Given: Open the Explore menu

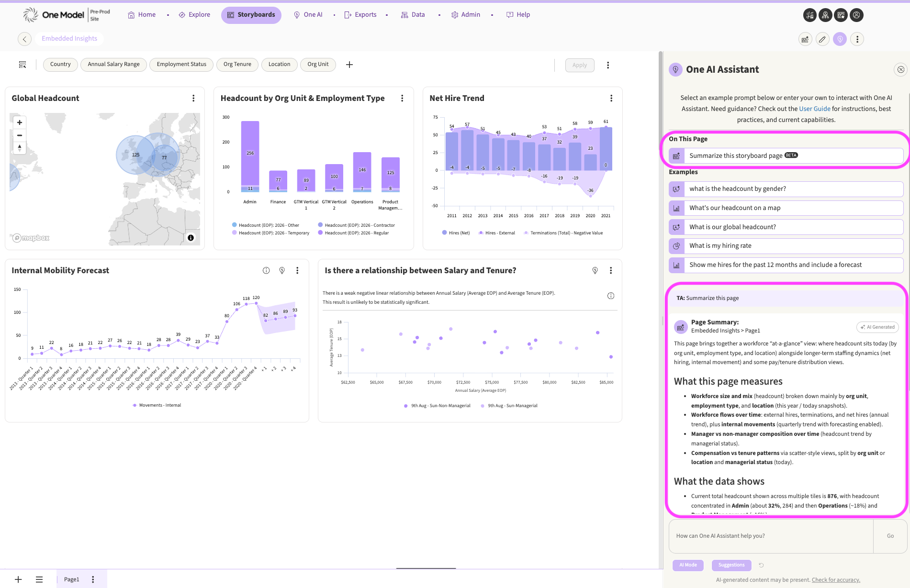Looking at the screenshot, I should click(x=194, y=15).
